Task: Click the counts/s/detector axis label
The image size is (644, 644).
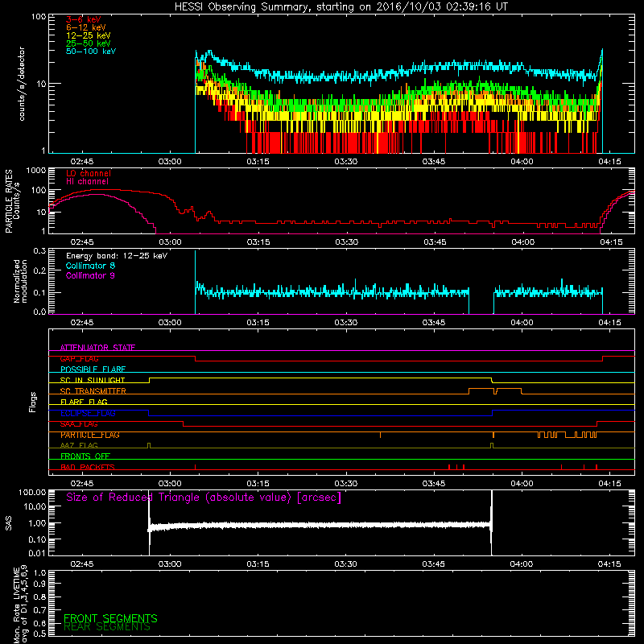Action: (22, 84)
